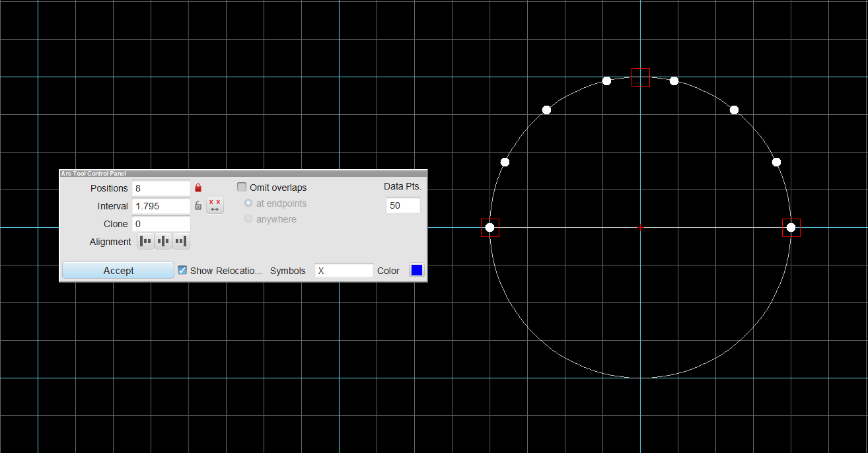
Task: Disable the Show Relocation checkbox
Action: 182,269
